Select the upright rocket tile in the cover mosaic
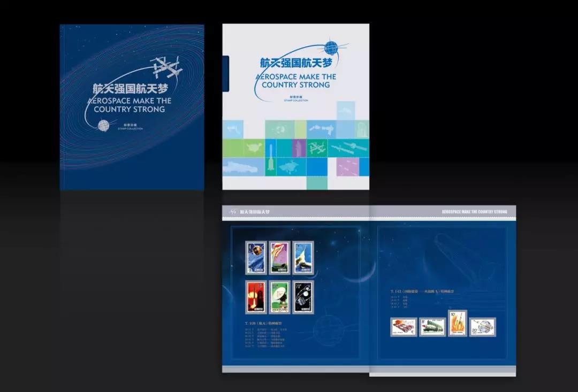The width and height of the screenshot is (578, 392). point(271,166)
